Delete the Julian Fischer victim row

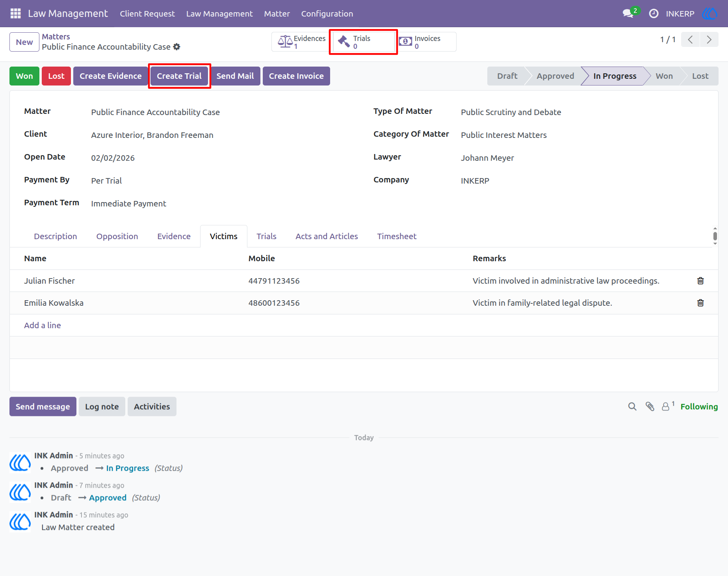[700, 281]
